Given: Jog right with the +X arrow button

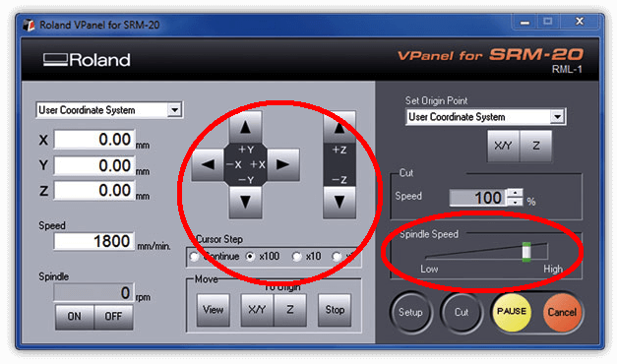Looking at the screenshot, I should tap(283, 165).
